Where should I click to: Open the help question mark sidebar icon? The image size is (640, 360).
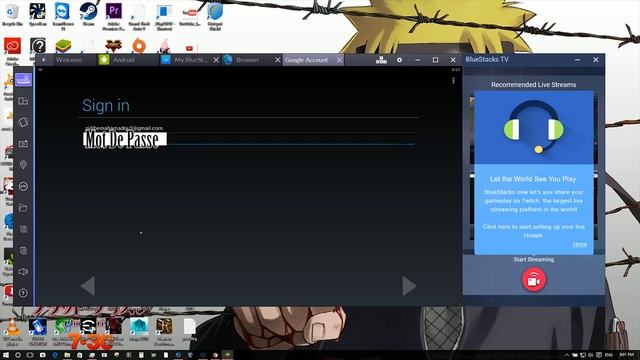pos(23,293)
